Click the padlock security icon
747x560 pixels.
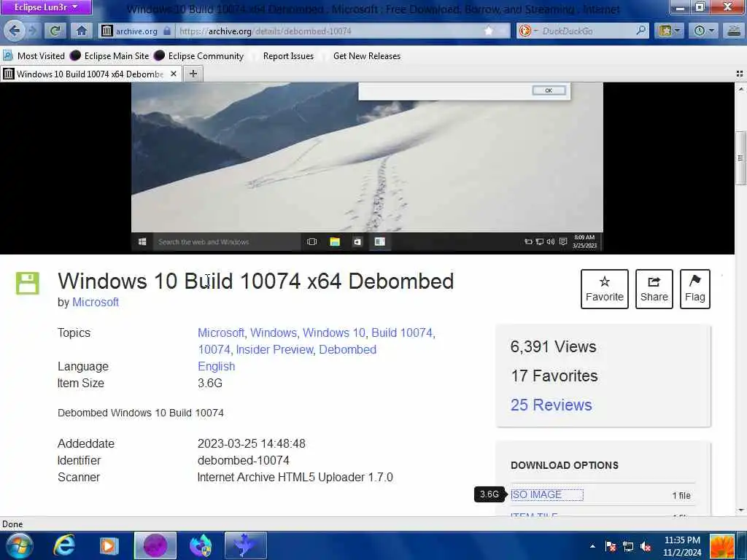click(x=167, y=31)
